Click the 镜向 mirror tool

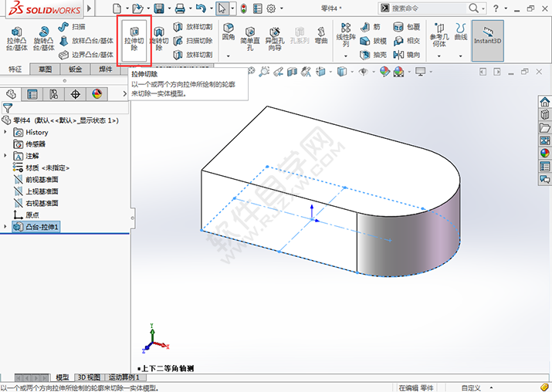407,55
